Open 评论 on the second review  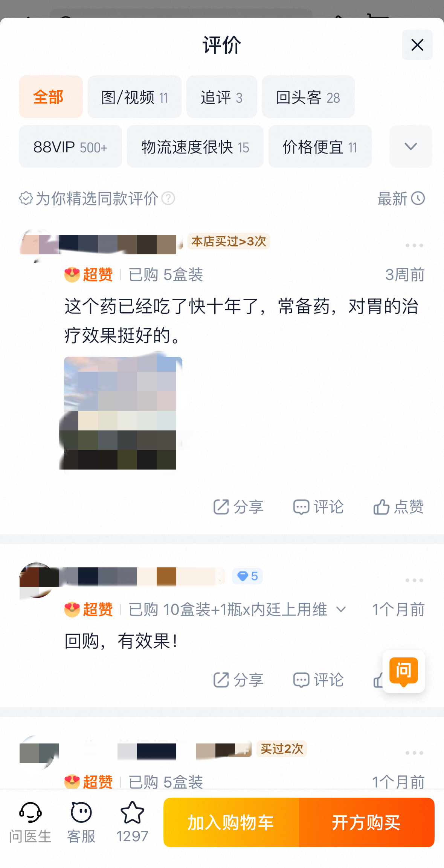(x=318, y=680)
